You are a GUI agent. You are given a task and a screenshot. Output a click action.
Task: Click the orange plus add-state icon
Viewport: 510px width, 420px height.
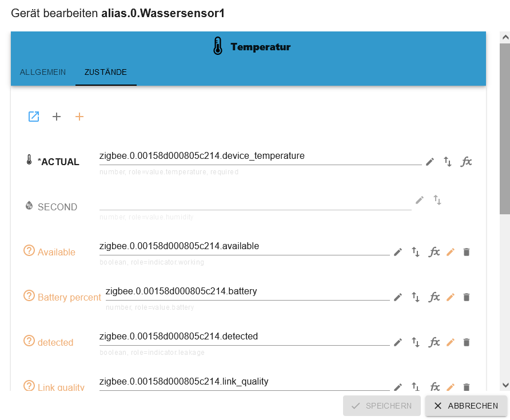coord(79,117)
